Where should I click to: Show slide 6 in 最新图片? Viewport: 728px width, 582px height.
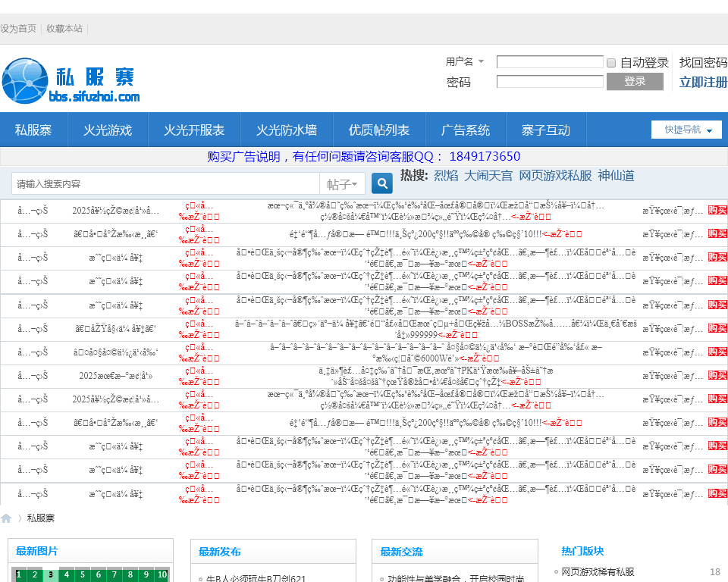click(99, 574)
